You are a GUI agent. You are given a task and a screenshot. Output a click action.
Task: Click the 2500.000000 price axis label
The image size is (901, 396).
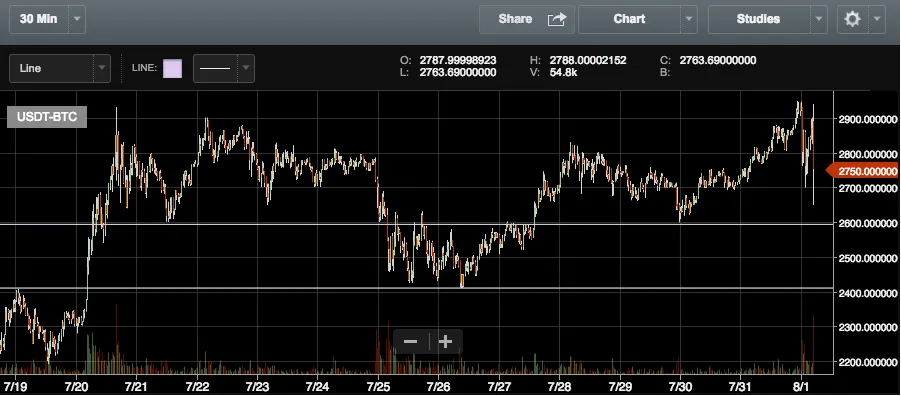click(x=868, y=258)
